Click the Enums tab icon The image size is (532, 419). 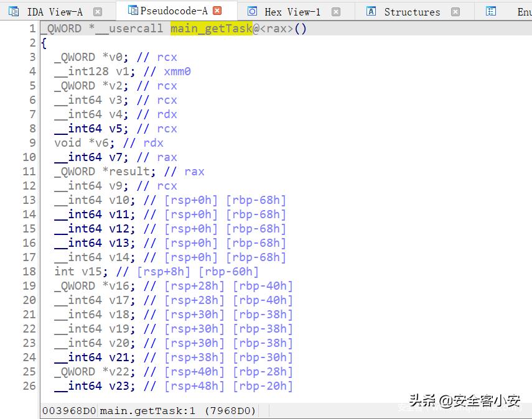click(x=490, y=12)
